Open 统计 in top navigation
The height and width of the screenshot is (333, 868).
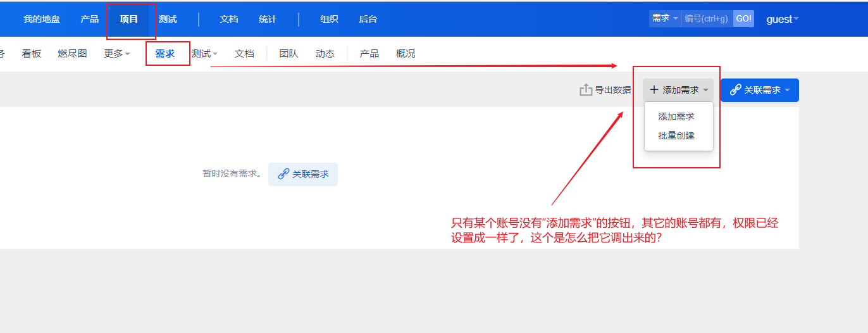pos(268,19)
